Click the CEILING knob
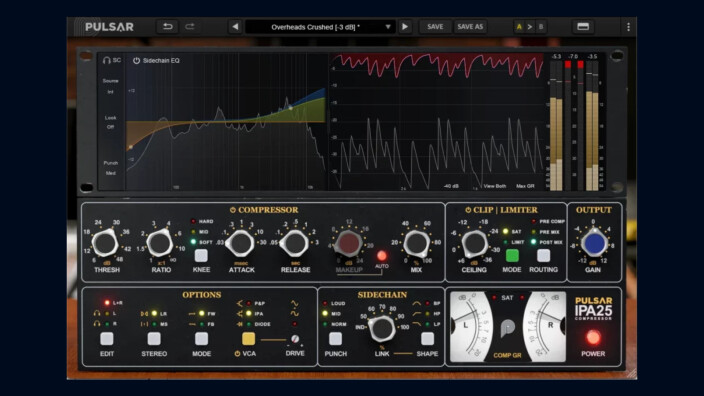The image size is (704, 396). [474, 243]
